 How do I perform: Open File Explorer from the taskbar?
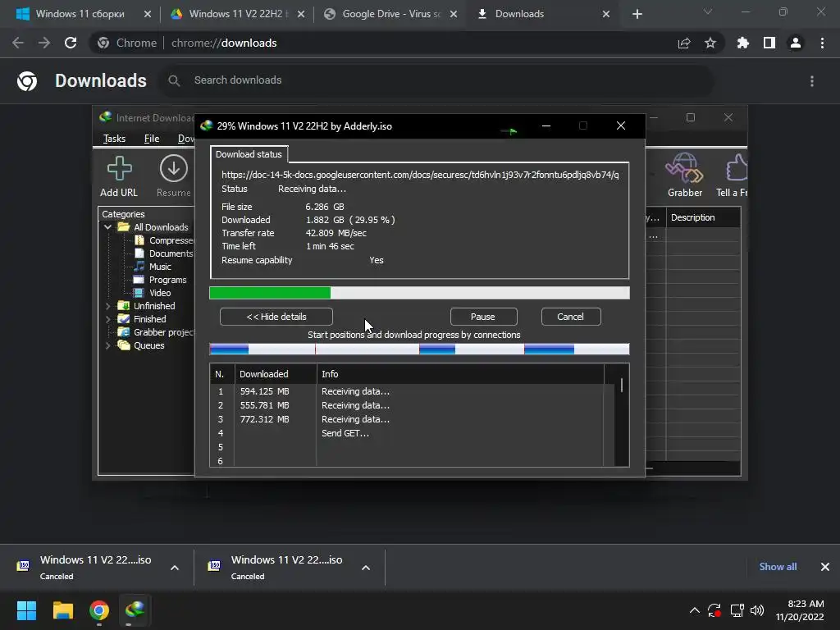62,610
